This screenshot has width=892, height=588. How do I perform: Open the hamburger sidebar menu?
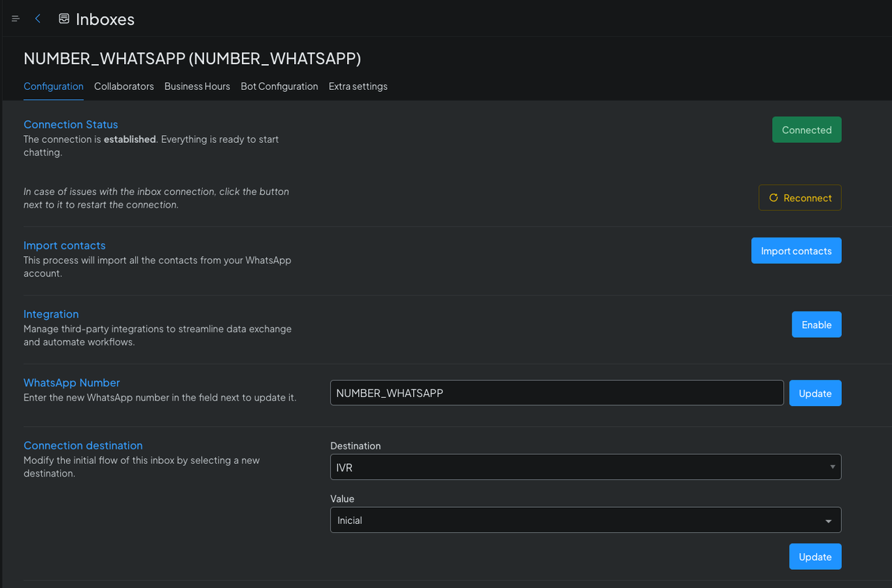(15, 19)
